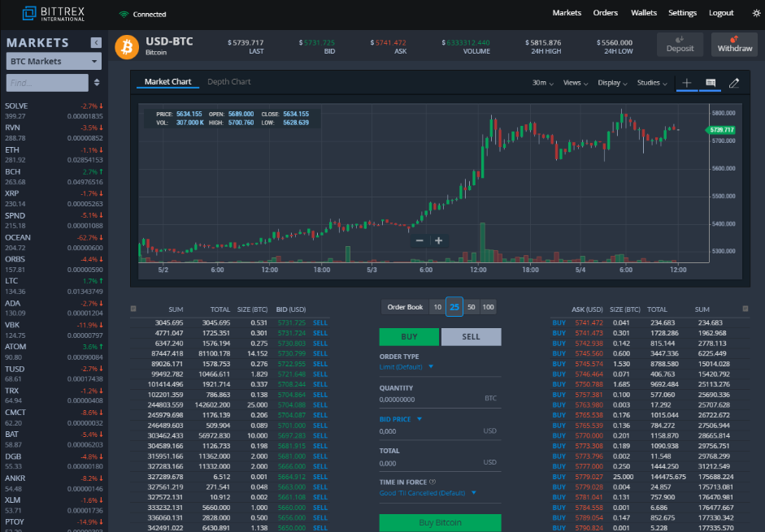765x532 pixels.
Task: Click the Bid Price USD input field
Action: 439,431
